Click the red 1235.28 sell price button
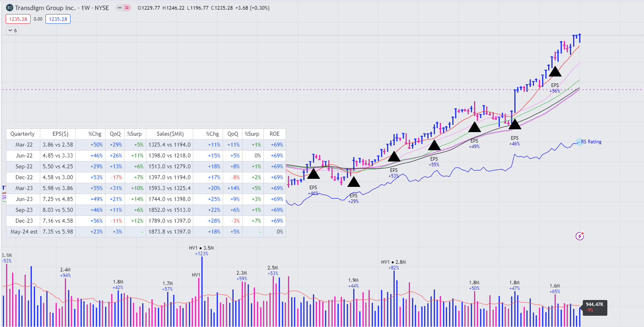Image resolution: width=644 pixels, height=327 pixels. [x=18, y=19]
